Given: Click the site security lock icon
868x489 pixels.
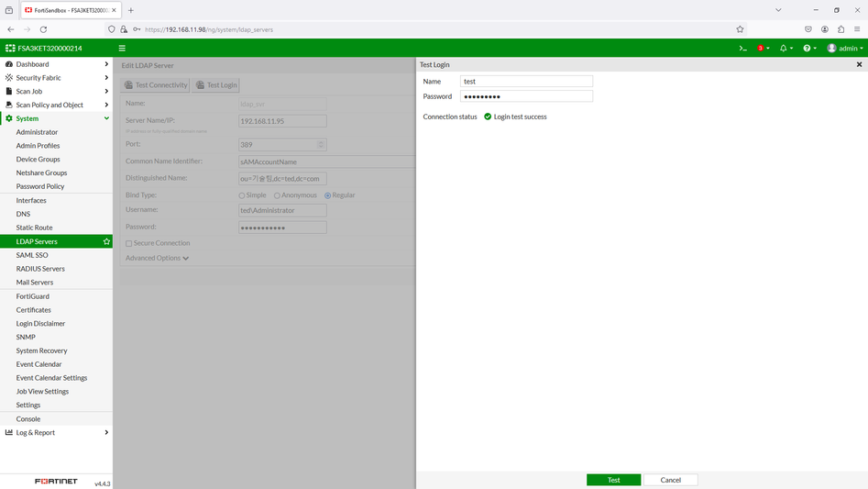Looking at the screenshot, I should (124, 29).
